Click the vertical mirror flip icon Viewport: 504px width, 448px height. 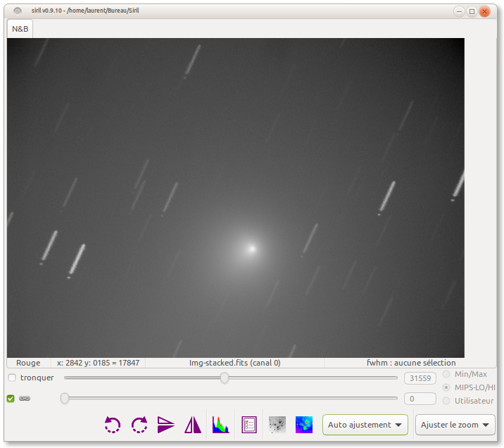pos(165,425)
